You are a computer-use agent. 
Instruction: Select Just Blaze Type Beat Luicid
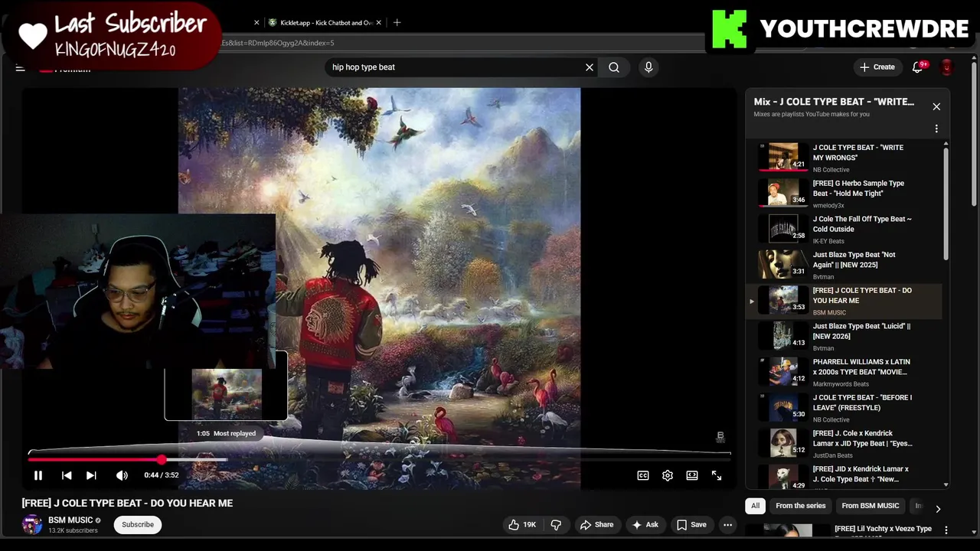[x=842, y=336]
